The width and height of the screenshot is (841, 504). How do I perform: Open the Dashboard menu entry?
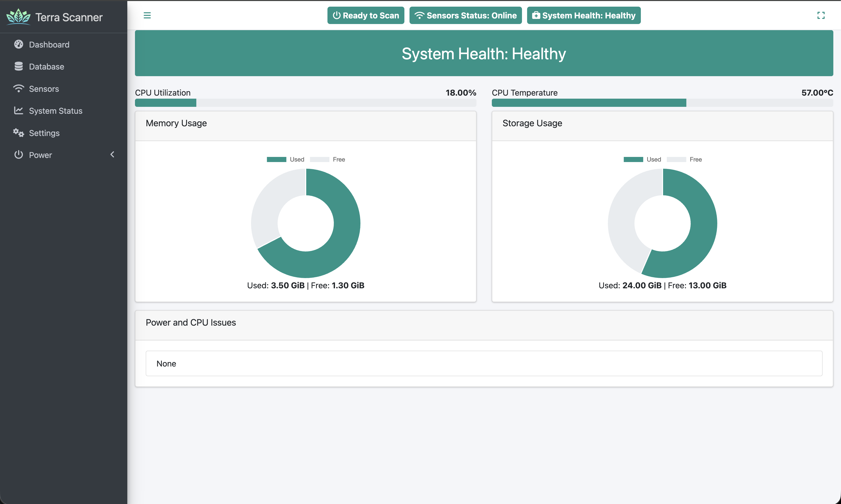[49, 44]
